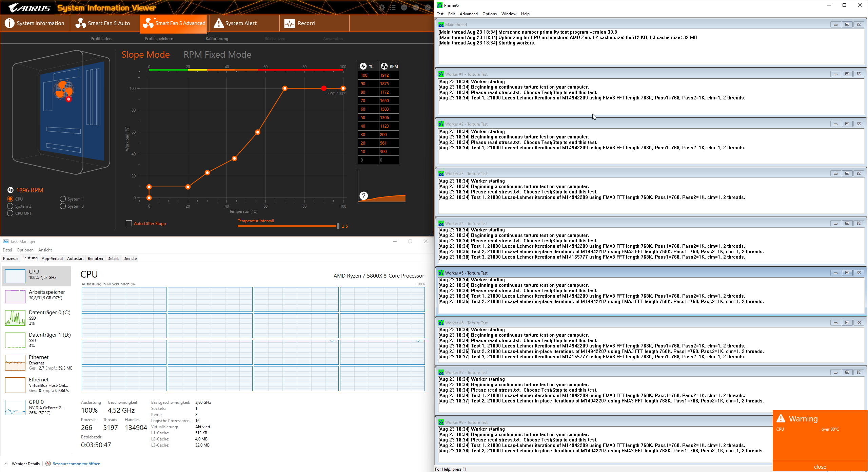This screenshot has height=472, width=868.
Task: Select the GPU 0 performance thumbnail
Action: click(x=15, y=407)
